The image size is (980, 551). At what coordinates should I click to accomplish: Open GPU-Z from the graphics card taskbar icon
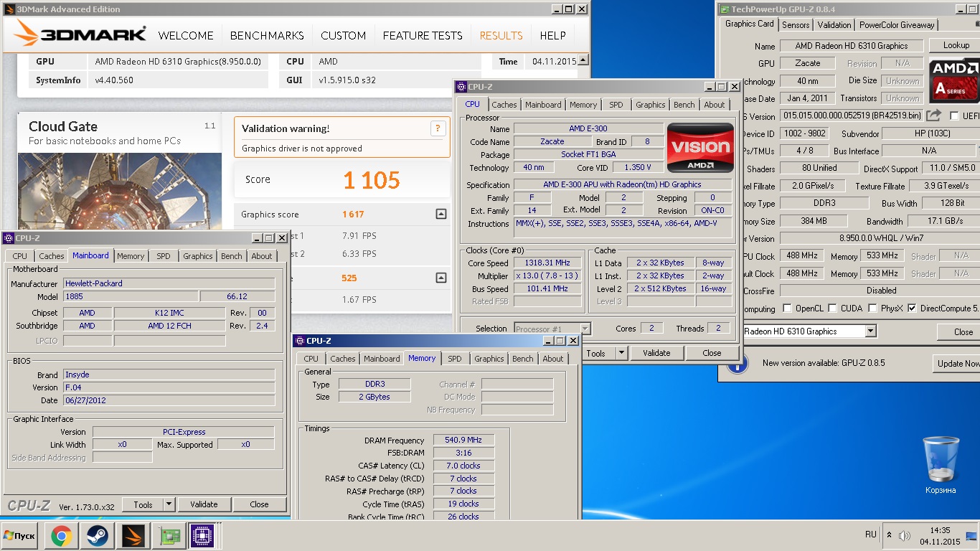coord(169,536)
